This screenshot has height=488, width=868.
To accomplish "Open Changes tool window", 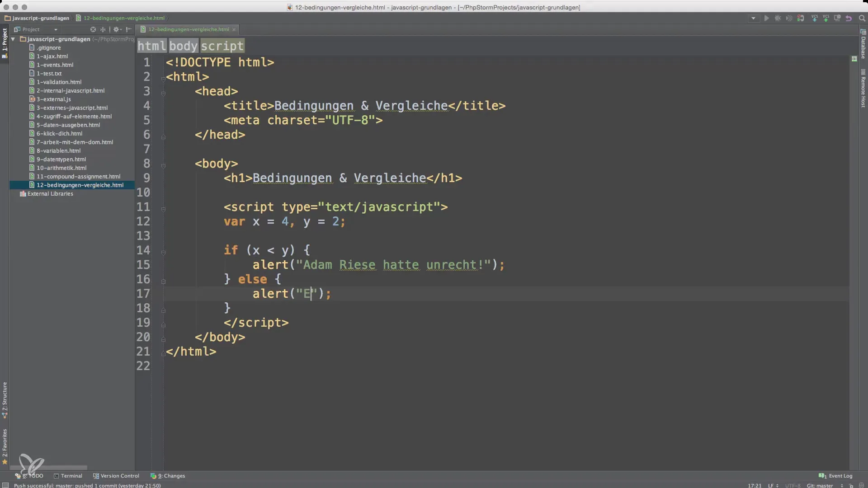I will pos(168,476).
